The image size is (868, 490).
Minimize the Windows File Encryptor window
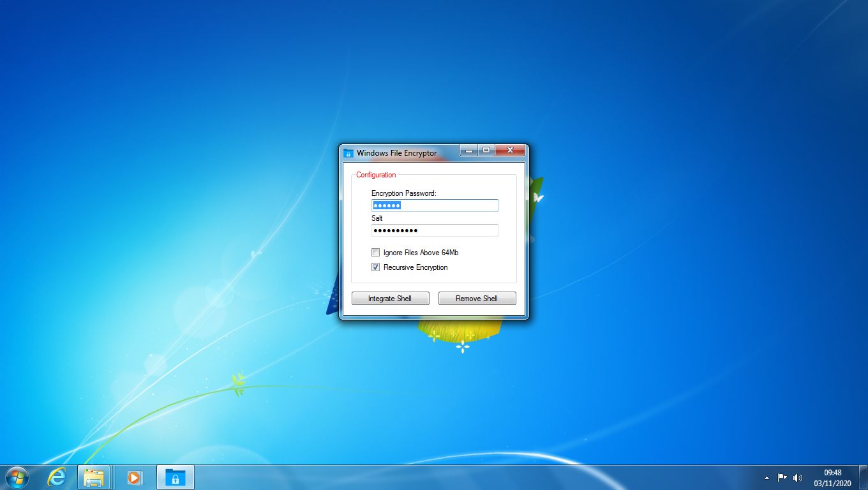point(469,151)
